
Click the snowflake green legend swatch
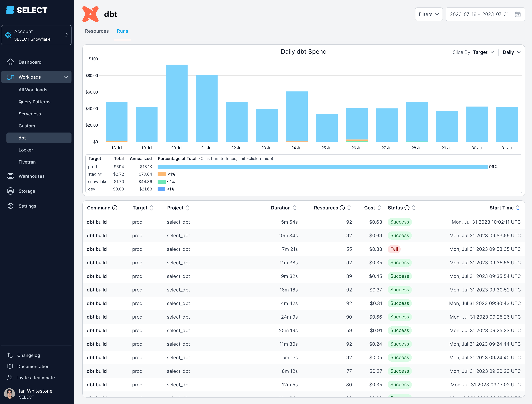161,182
